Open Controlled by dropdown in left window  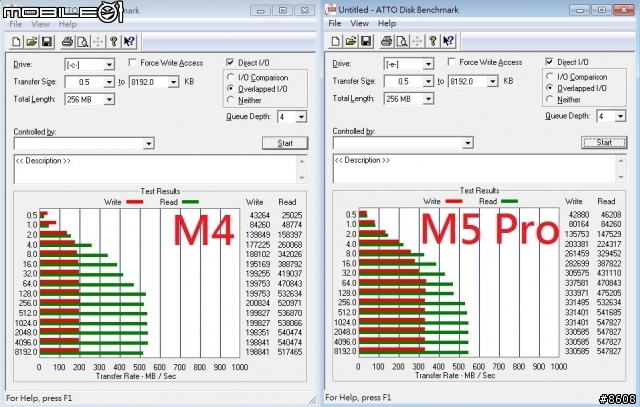[x=149, y=144]
